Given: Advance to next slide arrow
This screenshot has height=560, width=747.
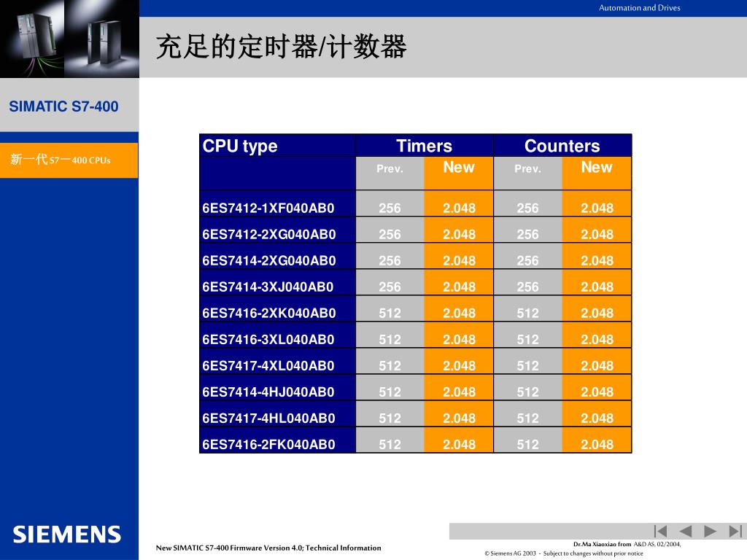Looking at the screenshot, I should click(711, 531).
